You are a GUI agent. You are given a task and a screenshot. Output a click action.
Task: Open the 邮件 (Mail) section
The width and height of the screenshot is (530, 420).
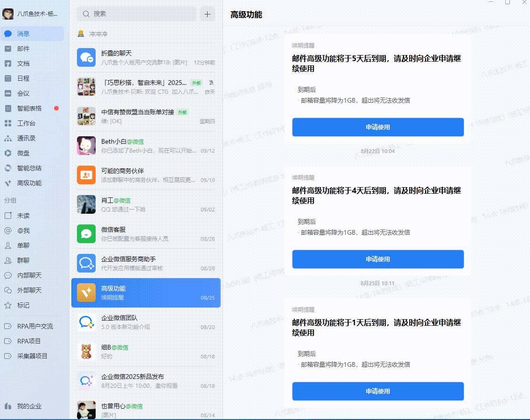(32, 49)
